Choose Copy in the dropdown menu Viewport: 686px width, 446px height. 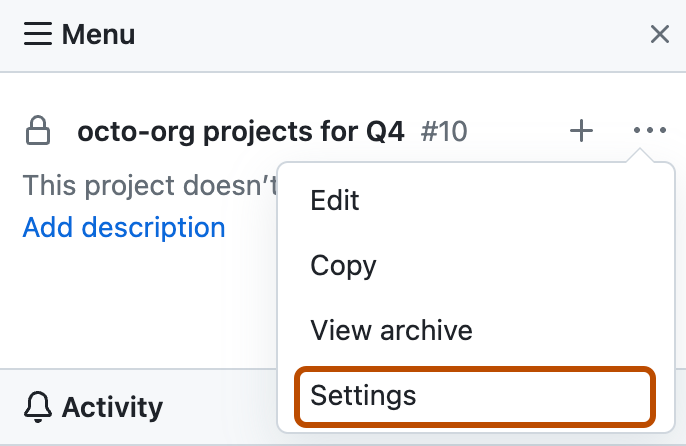tap(343, 266)
